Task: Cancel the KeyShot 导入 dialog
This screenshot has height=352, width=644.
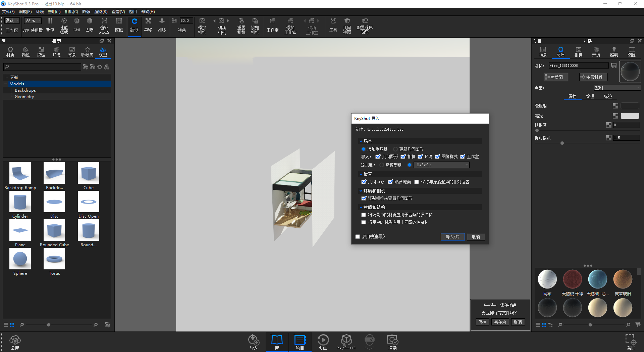Action: click(x=476, y=237)
